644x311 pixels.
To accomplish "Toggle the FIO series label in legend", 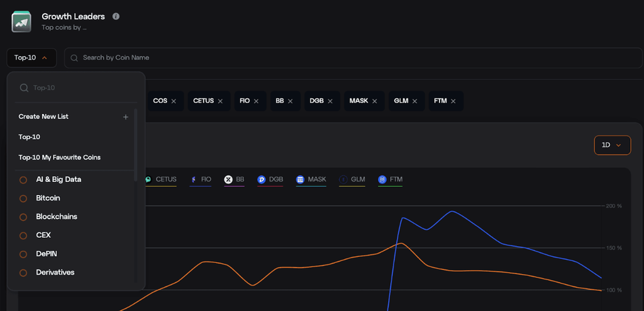I will [x=206, y=179].
